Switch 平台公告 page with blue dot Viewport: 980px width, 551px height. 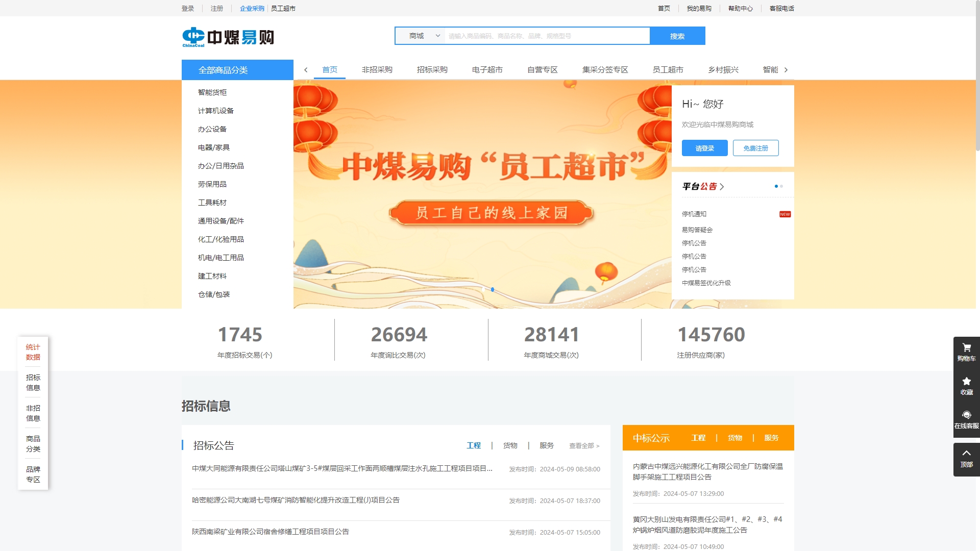point(776,186)
